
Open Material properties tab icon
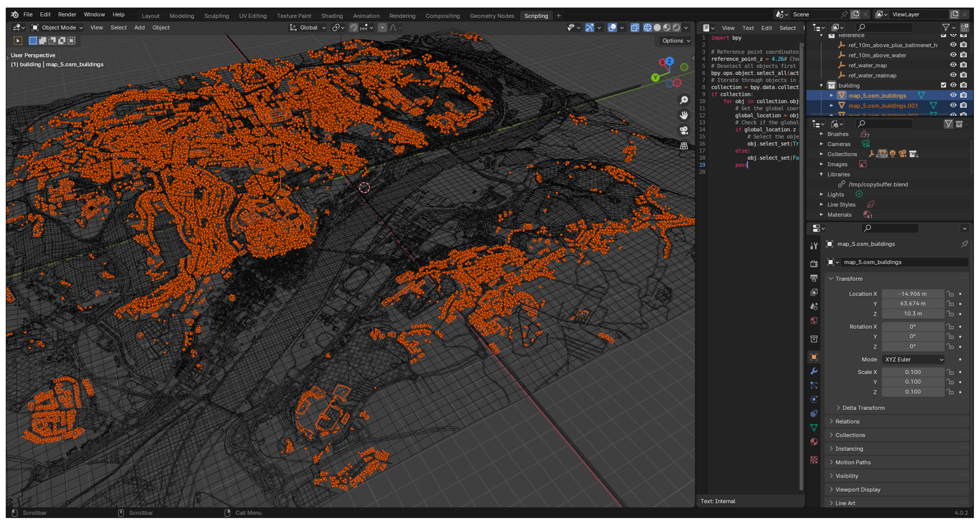point(814,441)
